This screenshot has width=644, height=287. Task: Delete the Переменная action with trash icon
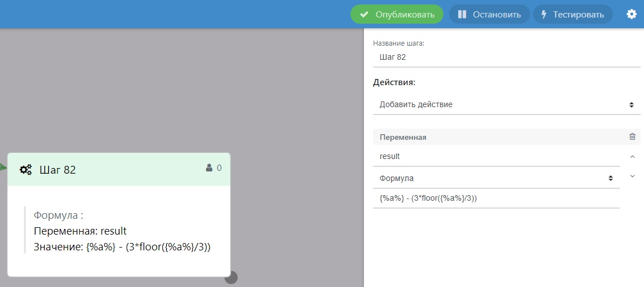(x=632, y=136)
